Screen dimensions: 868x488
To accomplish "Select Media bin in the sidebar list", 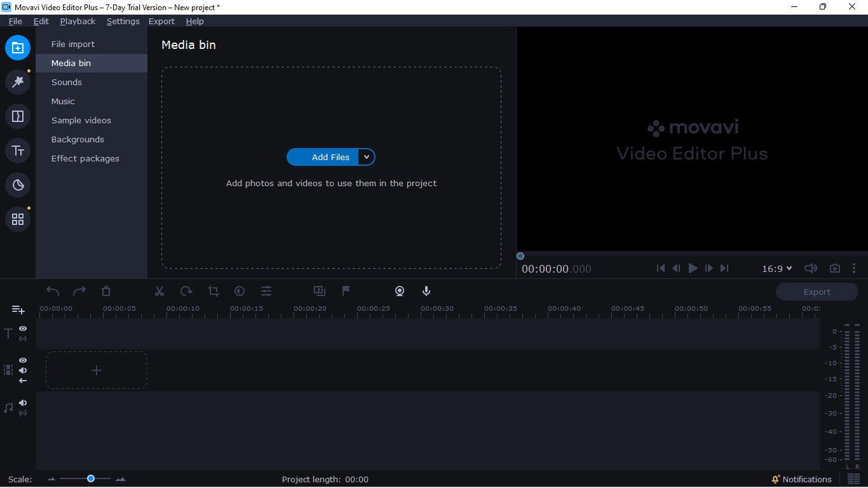I will point(92,63).
